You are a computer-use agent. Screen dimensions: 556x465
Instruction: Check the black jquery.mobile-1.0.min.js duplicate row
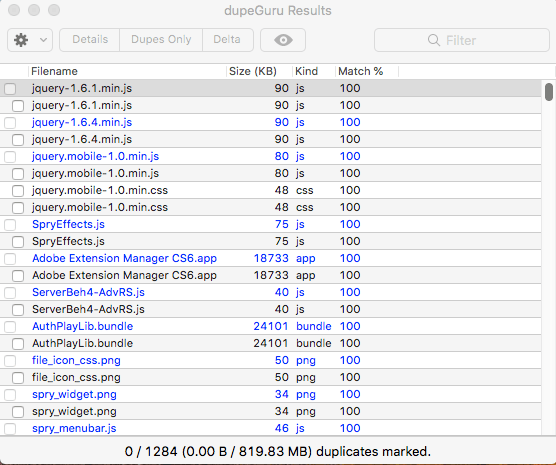coord(18,173)
